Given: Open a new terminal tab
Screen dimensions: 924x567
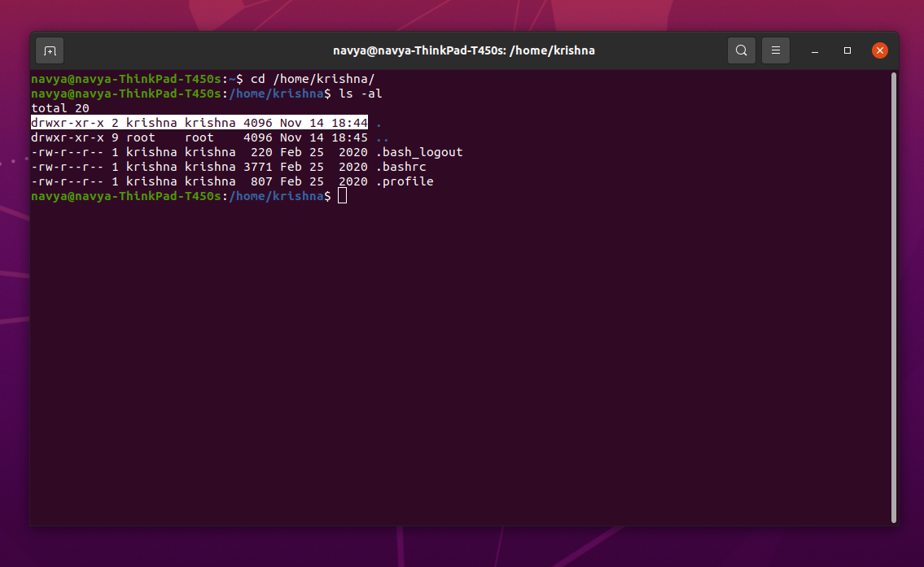Looking at the screenshot, I should click(x=50, y=50).
